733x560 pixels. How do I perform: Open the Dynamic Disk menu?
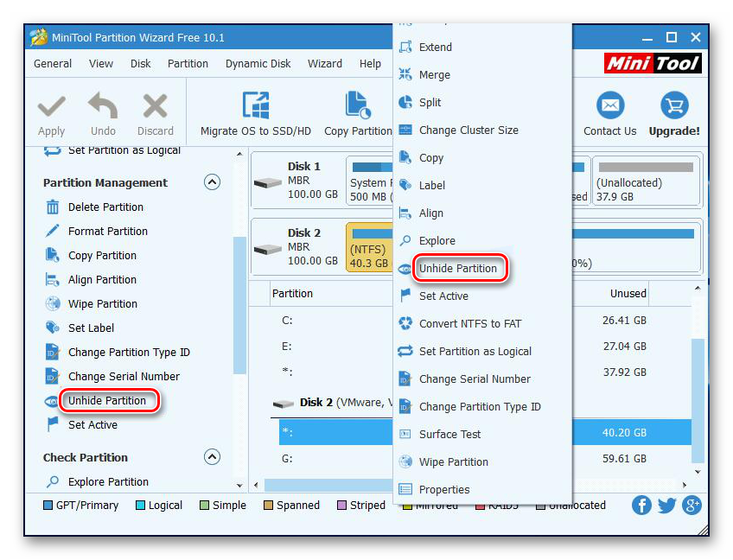pyautogui.click(x=258, y=63)
